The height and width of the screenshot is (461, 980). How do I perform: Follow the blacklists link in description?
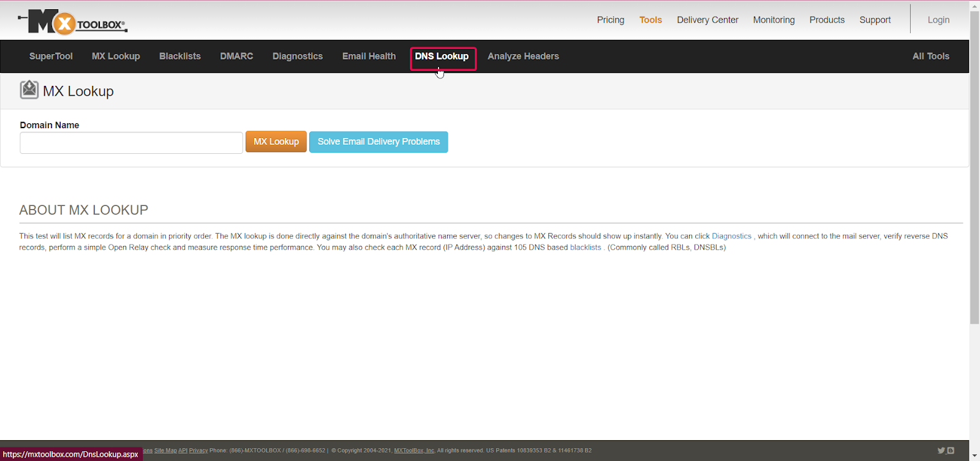pos(586,248)
